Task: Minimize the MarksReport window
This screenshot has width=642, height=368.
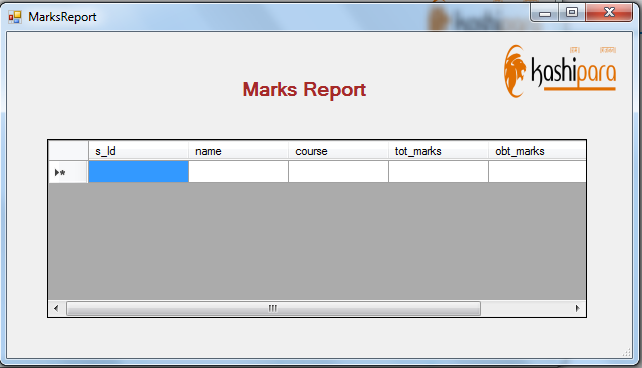Action: click(545, 13)
